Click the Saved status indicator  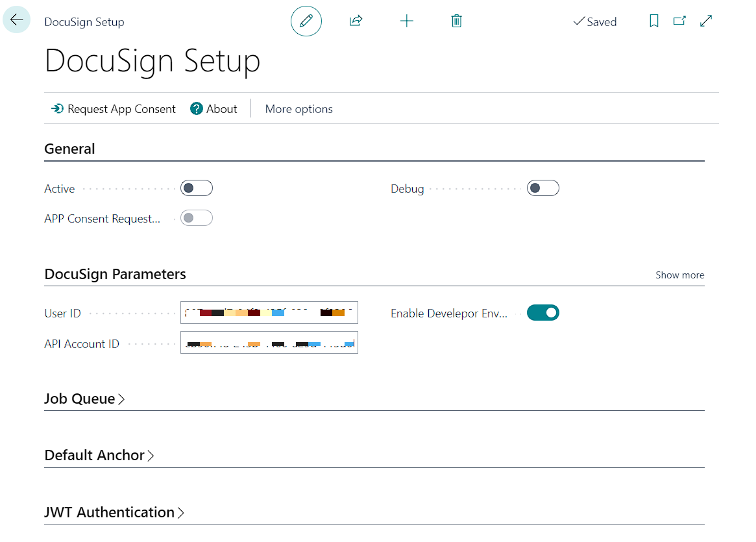pos(595,21)
